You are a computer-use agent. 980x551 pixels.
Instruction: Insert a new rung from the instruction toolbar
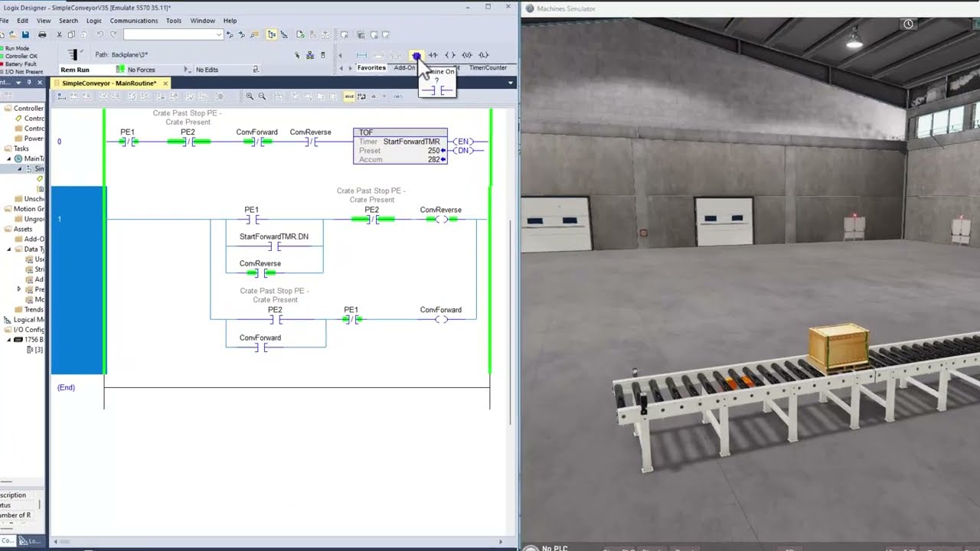coord(361,55)
